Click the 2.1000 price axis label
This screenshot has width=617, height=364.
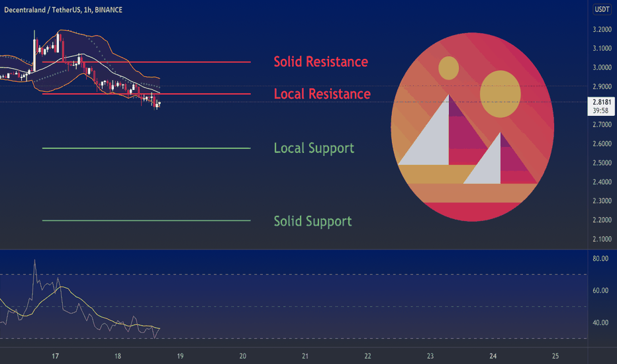point(602,239)
